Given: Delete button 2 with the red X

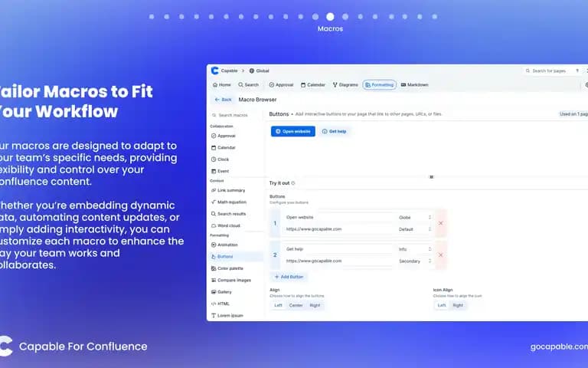Looking at the screenshot, I should [441, 255].
